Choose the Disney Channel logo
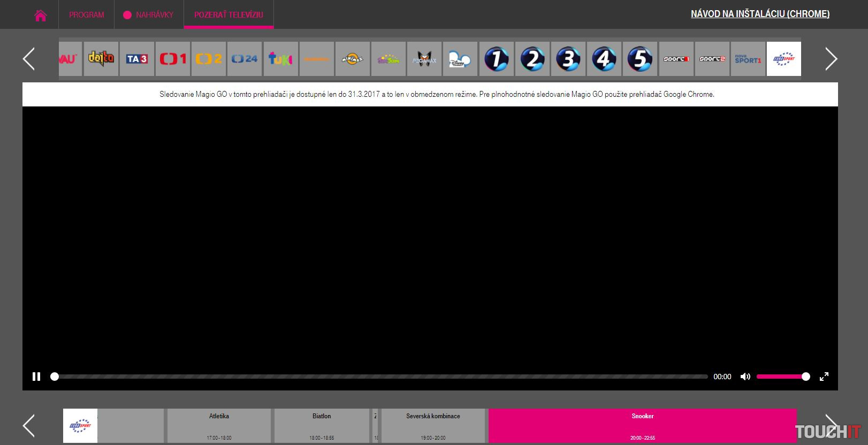Viewport: 868px width, 445px height. (x=460, y=59)
